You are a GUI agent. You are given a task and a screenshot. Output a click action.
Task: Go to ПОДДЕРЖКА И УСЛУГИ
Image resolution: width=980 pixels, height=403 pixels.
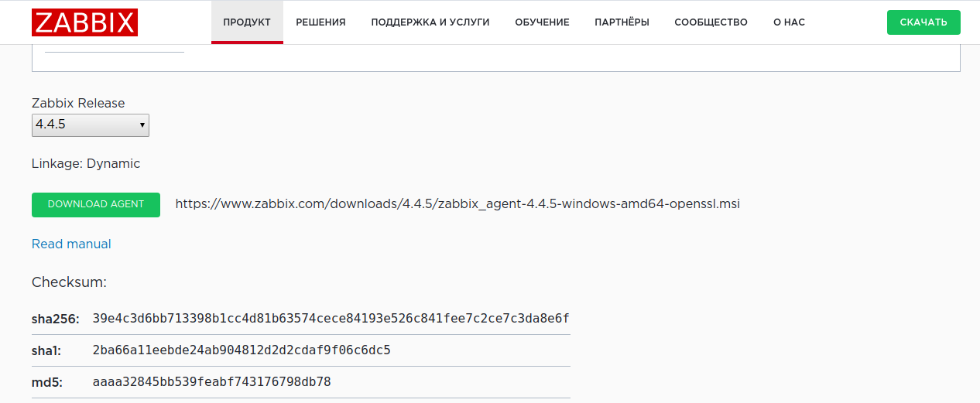tap(430, 22)
